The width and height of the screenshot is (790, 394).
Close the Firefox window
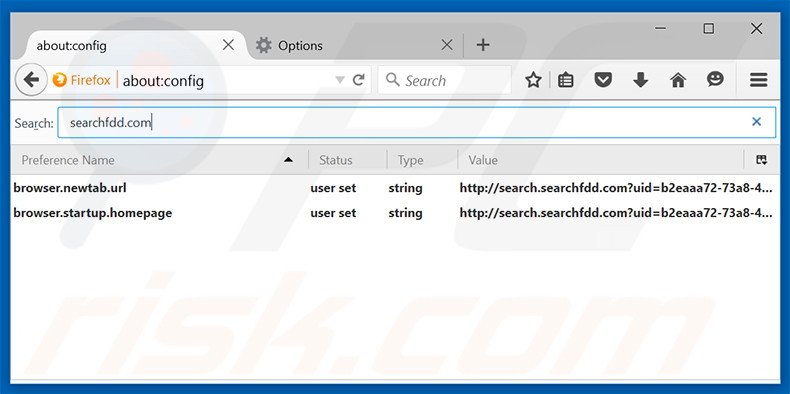coord(756,29)
